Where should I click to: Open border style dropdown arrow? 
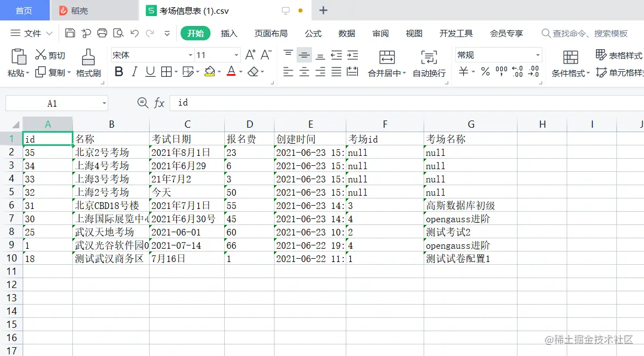point(176,72)
